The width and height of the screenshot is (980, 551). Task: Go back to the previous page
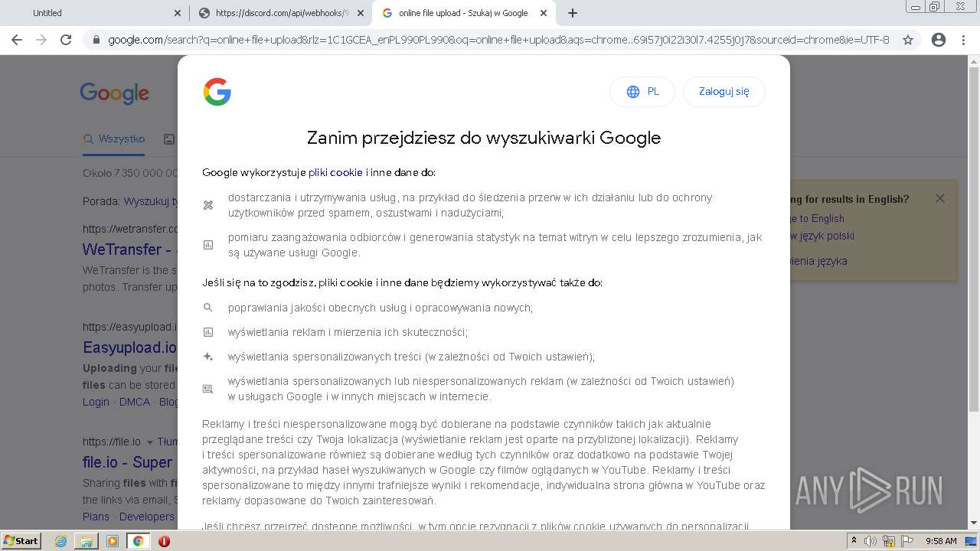point(17,40)
